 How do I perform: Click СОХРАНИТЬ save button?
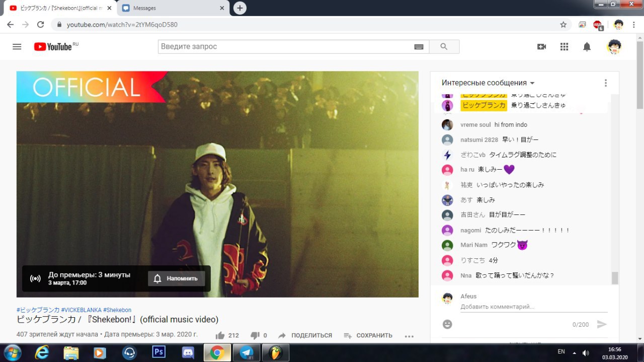click(368, 335)
